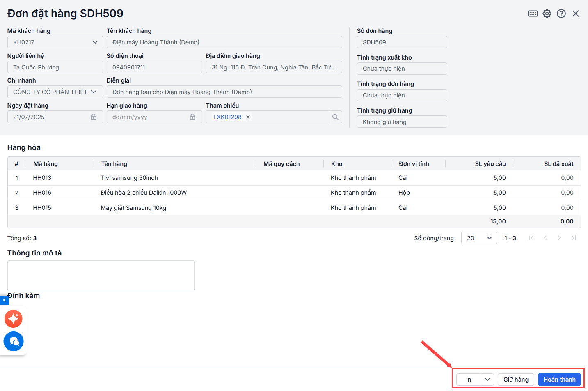Open the orange AI assistant icon
588x391 pixels.
tap(14, 319)
